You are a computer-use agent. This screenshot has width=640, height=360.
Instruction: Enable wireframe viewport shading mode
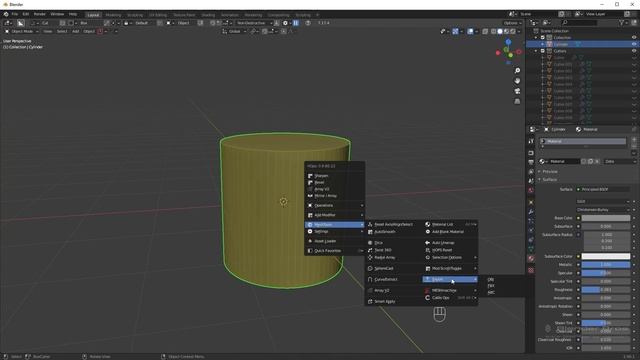pyautogui.click(x=493, y=31)
